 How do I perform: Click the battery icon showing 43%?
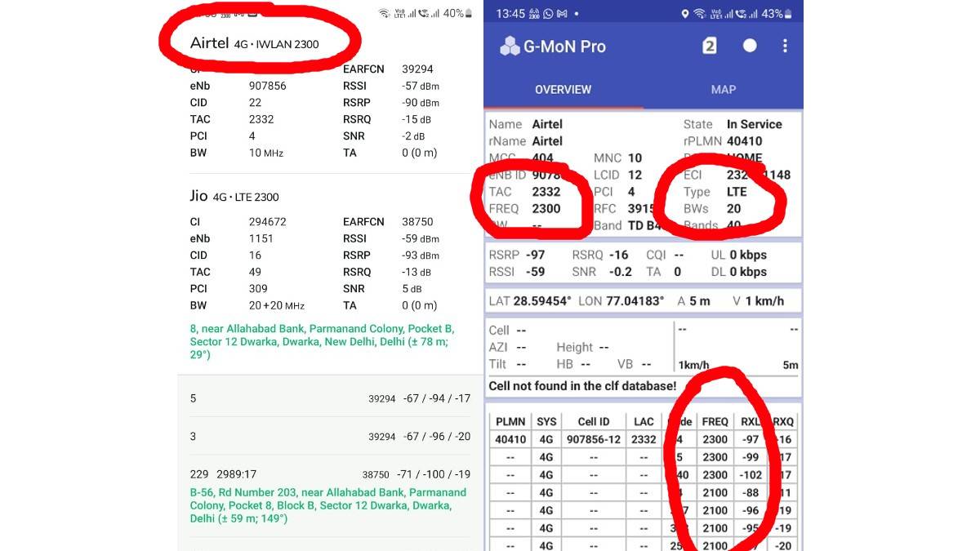(x=784, y=13)
